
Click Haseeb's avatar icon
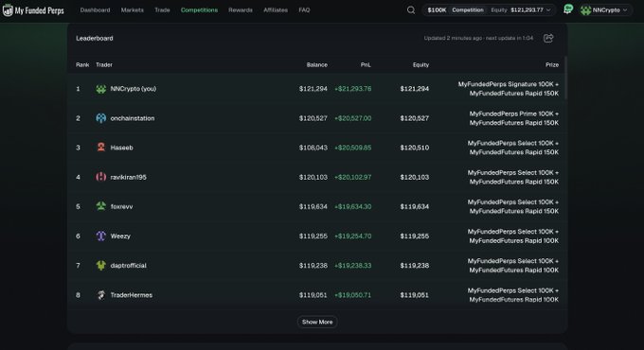[x=101, y=148]
